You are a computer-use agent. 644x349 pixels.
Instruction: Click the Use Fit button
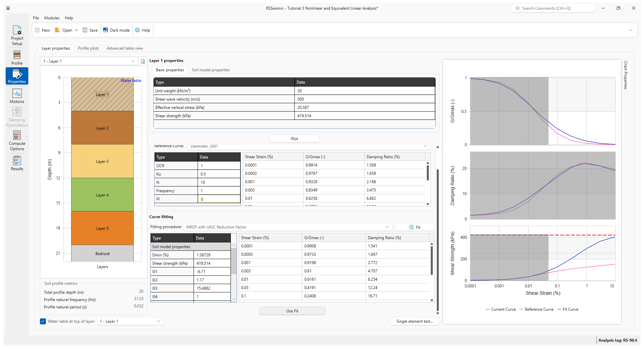pyautogui.click(x=292, y=311)
